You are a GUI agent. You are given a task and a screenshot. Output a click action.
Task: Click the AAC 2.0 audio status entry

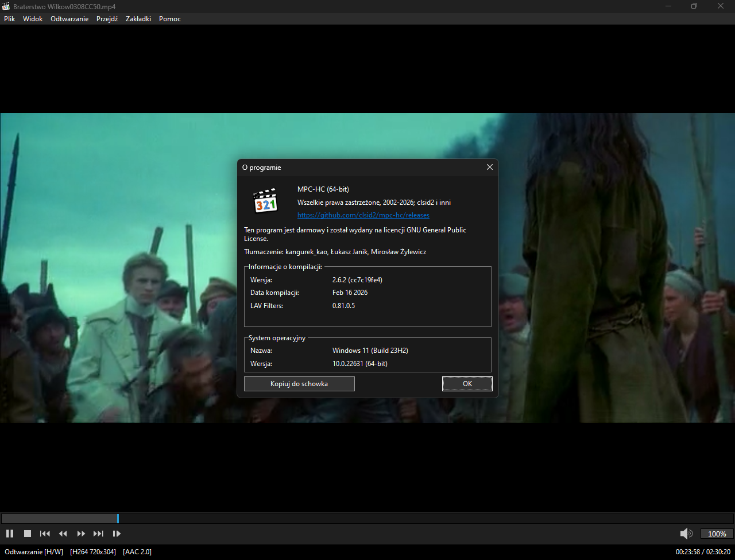pos(137,552)
